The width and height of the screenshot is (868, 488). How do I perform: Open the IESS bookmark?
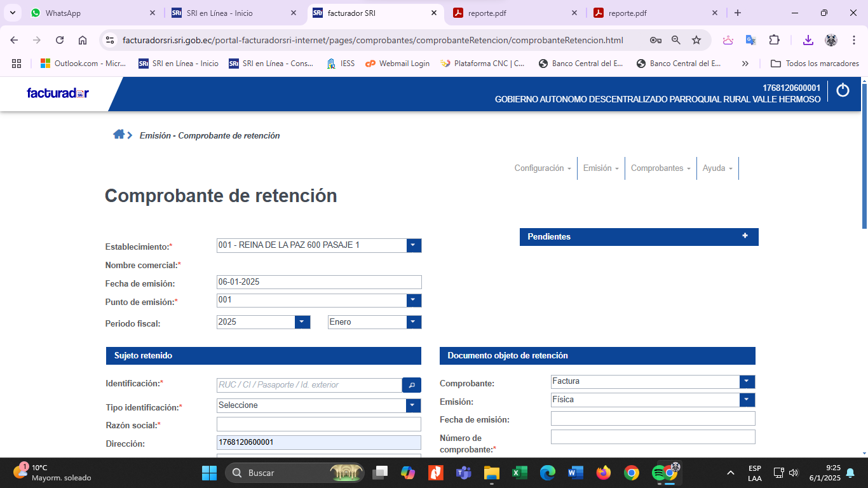pyautogui.click(x=341, y=64)
